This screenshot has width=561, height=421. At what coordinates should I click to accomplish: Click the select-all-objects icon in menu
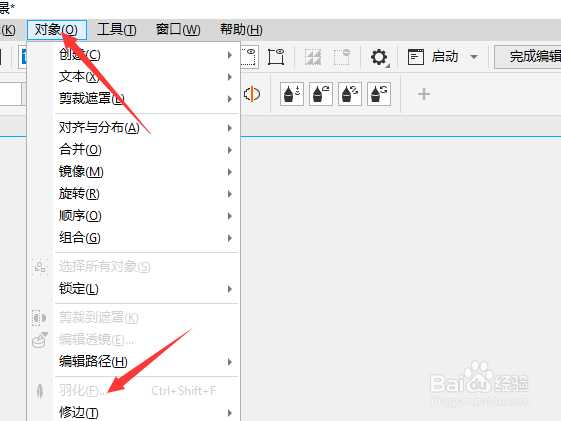click(40, 267)
